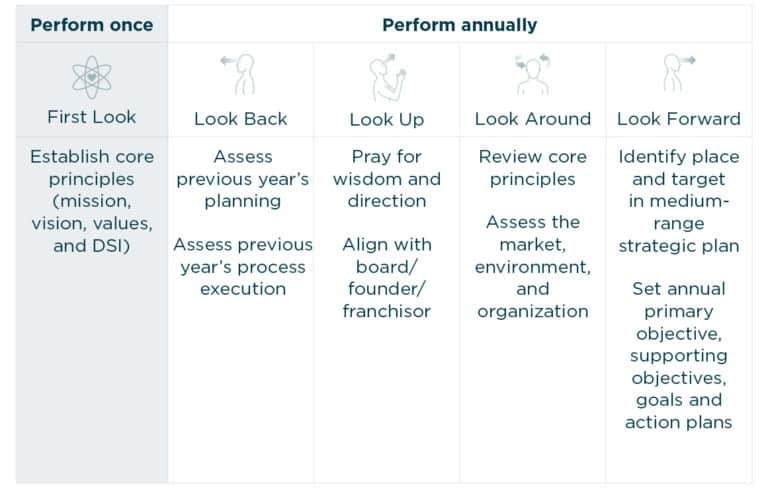
Task: Click the Look Around person icon
Action: [532, 74]
